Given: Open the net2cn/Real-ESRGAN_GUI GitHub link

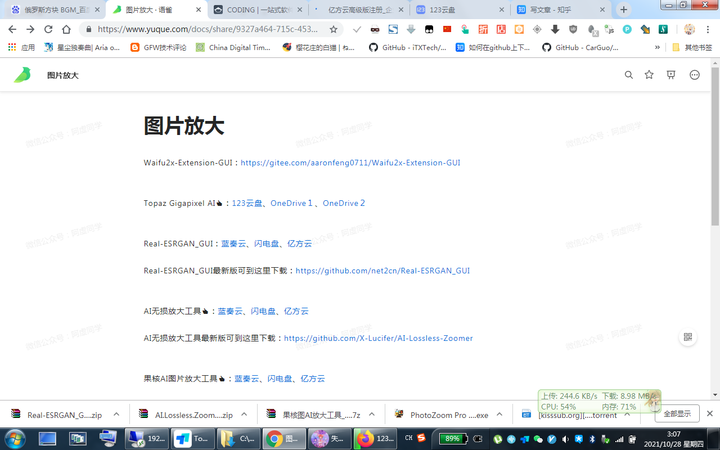Looking at the screenshot, I should coord(382,270).
